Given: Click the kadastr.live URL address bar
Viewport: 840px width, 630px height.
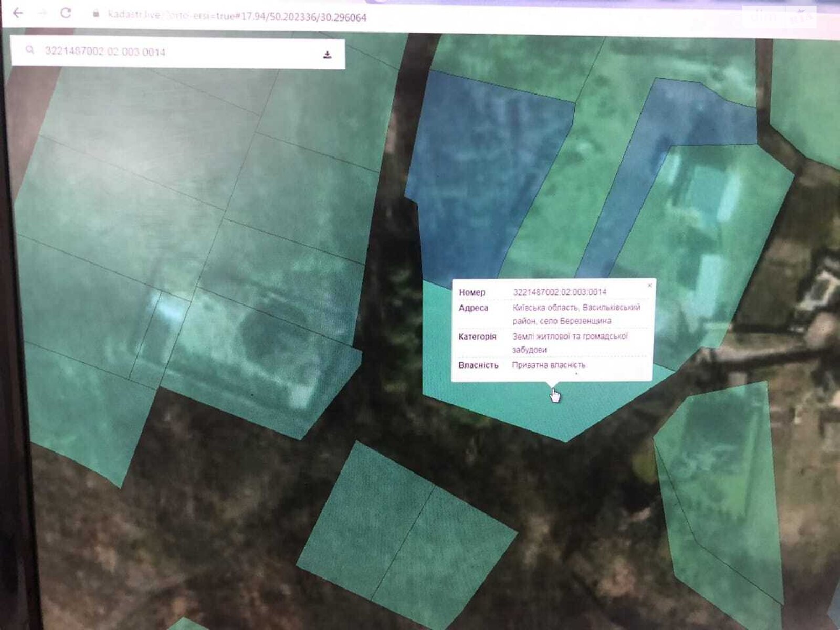Looking at the screenshot, I should point(237,16).
